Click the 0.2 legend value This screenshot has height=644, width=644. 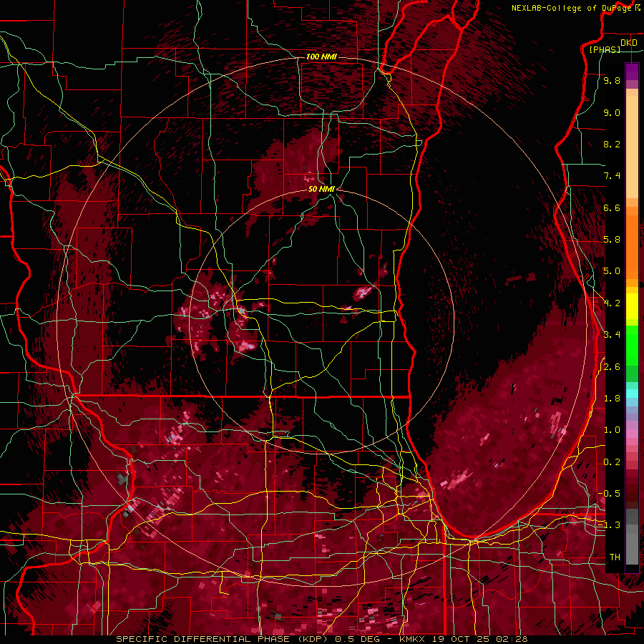612,462
